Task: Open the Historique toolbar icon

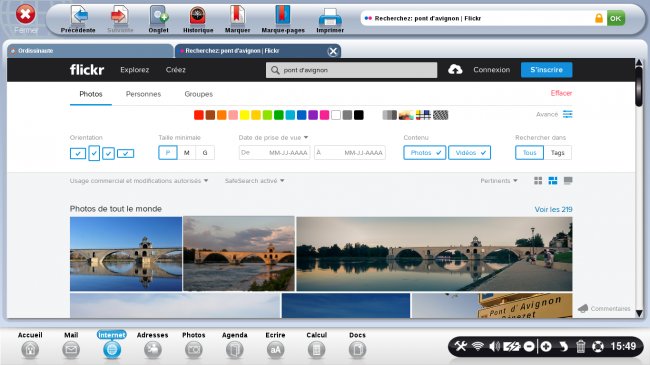Action: point(198,17)
